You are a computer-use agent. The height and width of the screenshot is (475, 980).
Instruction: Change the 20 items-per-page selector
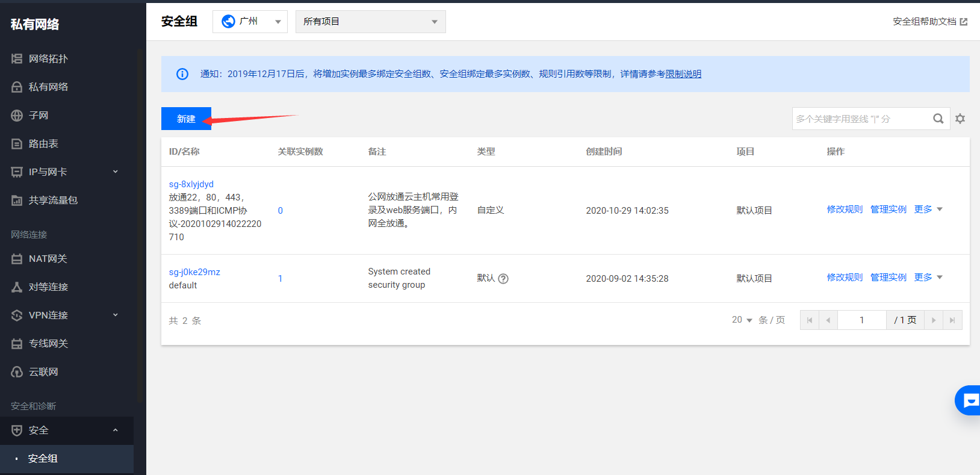(742, 320)
